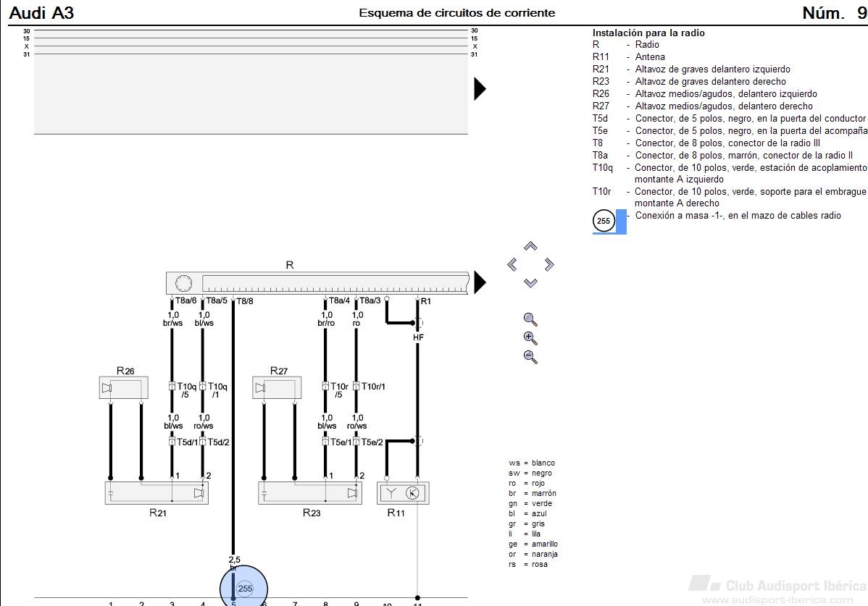Click the T10q /5 connector label
868x606 pixels.
186,390
